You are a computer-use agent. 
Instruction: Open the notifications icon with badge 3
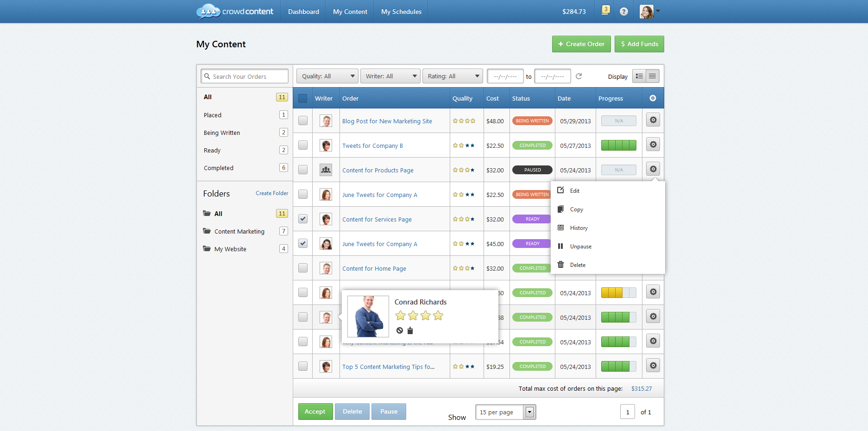pyautogui.click(x=605, y=11)
